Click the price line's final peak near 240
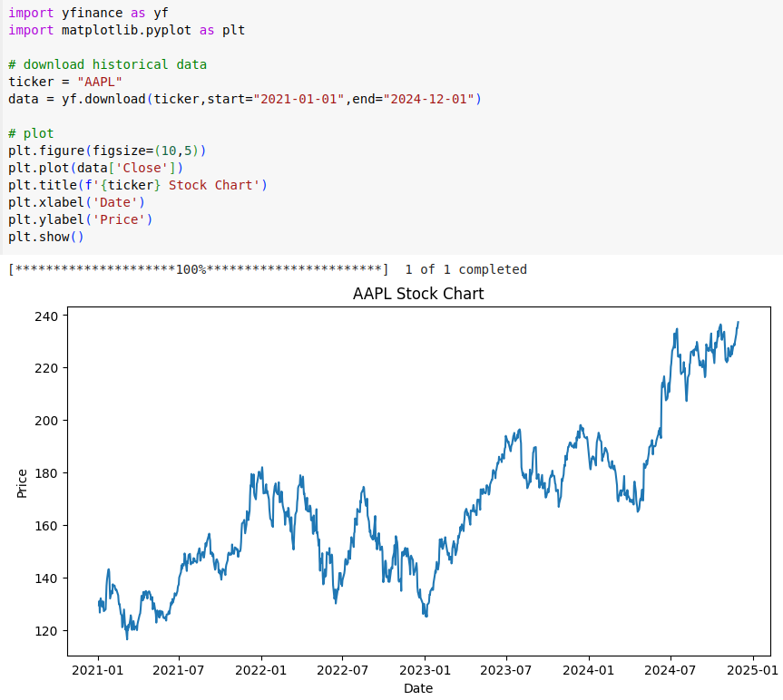This screenshot has height=700, width=783. tap(738, 323)
